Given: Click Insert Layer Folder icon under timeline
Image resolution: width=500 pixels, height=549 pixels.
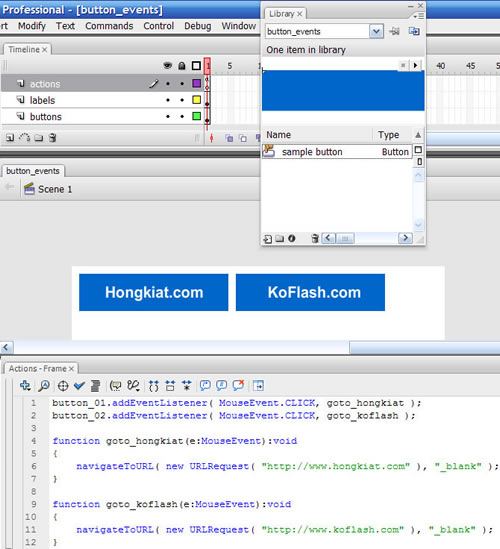Looking at the screenshot, I should pos(39,138).
